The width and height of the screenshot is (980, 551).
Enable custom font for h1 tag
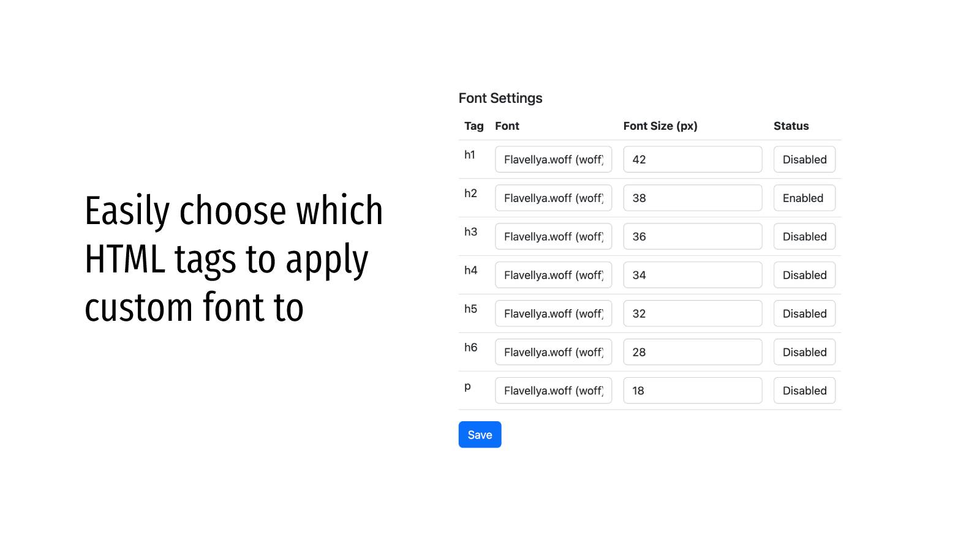click(804, 159)
